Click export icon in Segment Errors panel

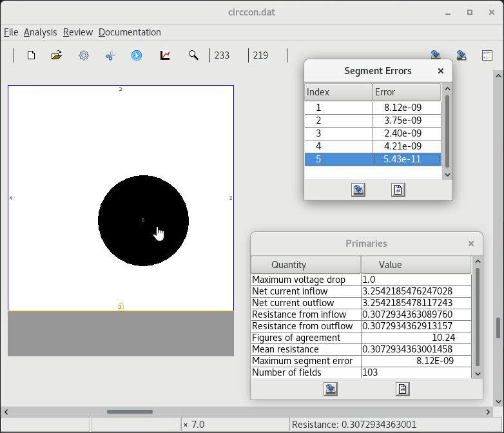tap(358, 190)
